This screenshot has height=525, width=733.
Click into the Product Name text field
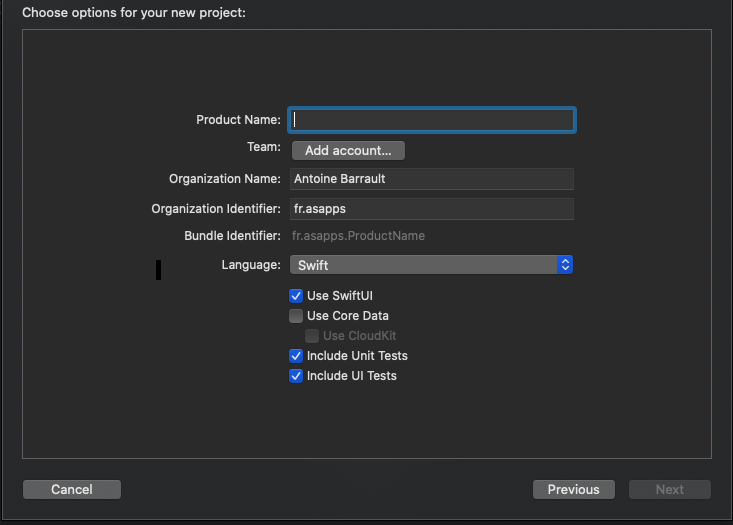(431, 120)
